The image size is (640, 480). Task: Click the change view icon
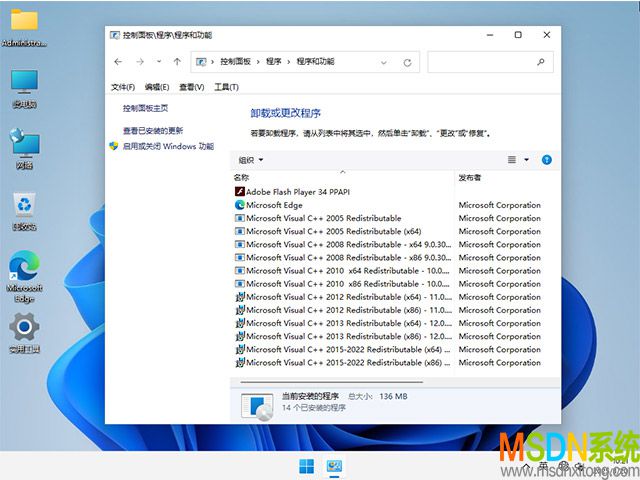point(512,160)
